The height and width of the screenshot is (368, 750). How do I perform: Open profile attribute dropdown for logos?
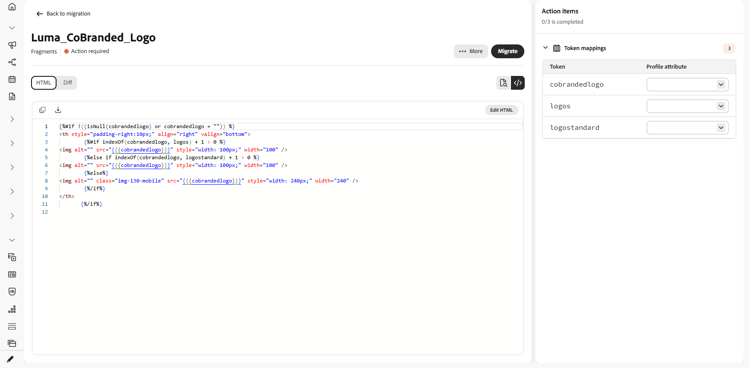point(687,106)
